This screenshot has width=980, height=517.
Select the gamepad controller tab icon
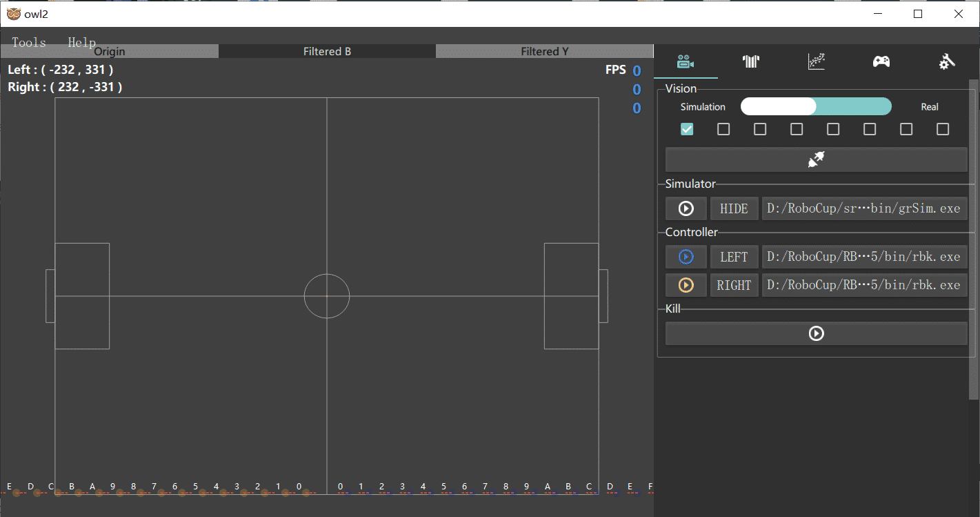881,61
